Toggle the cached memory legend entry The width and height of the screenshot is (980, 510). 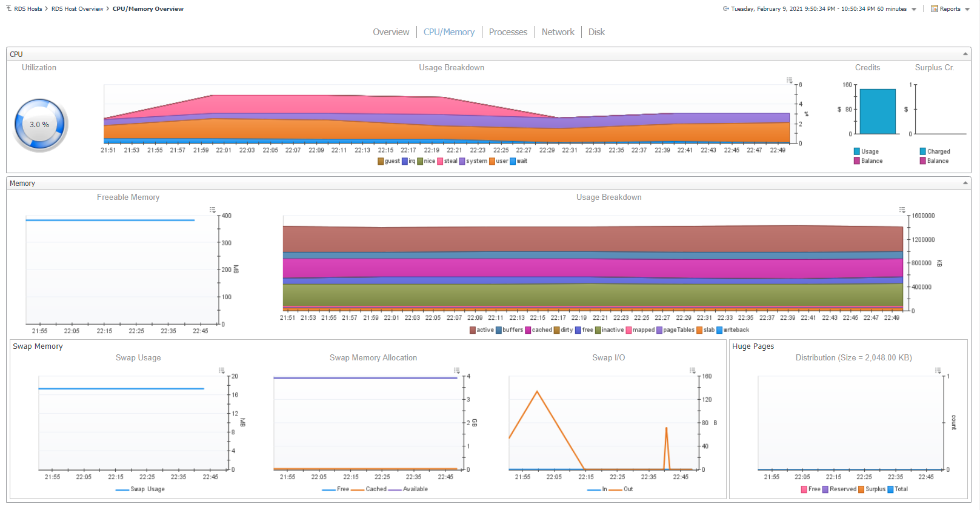538,330
